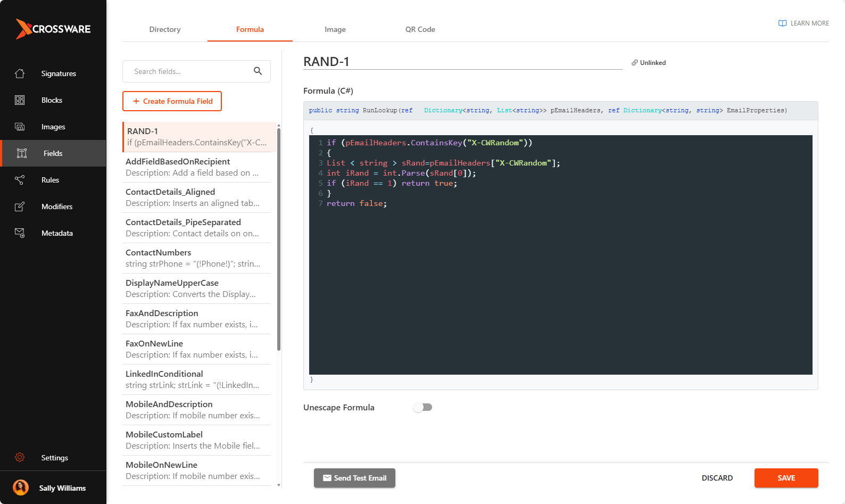Click Sally Williams profile avatar
The width and height of the screenshot is (845, 504).
21,488
